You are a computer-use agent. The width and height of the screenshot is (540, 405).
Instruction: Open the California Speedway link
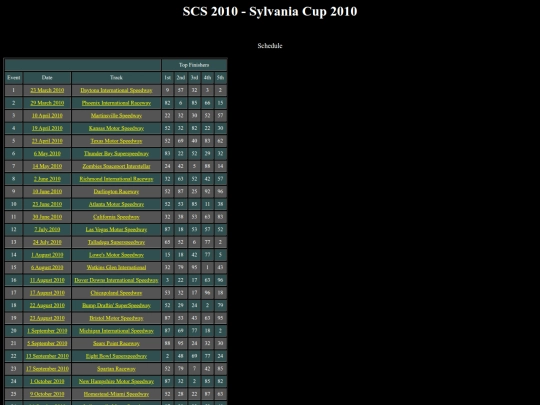(116, 217)
